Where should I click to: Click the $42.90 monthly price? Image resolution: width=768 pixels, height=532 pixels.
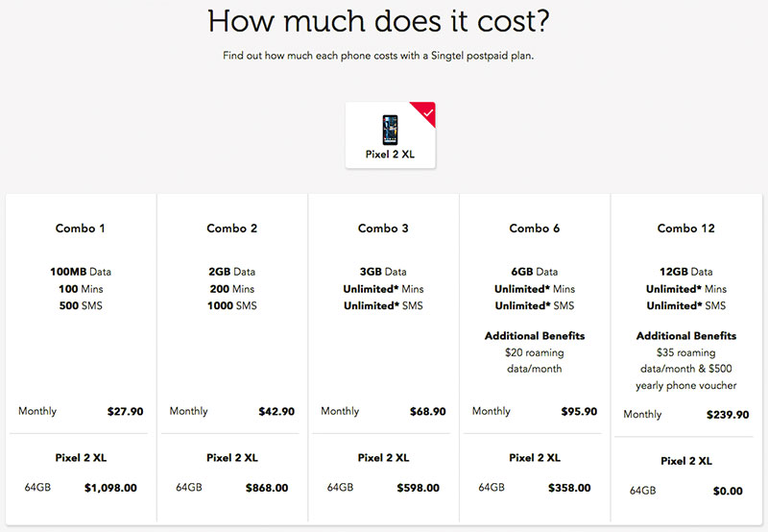276,412
